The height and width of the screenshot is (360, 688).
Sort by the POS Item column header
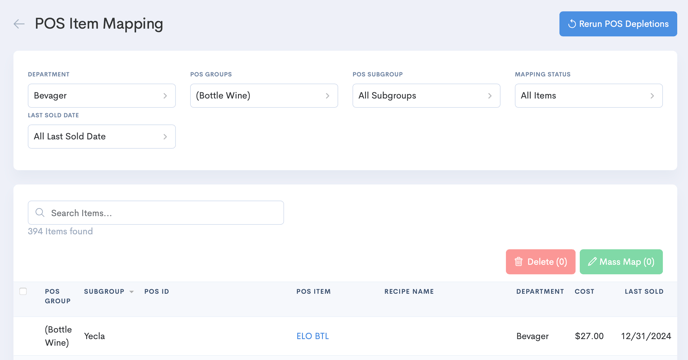(313, 292)
